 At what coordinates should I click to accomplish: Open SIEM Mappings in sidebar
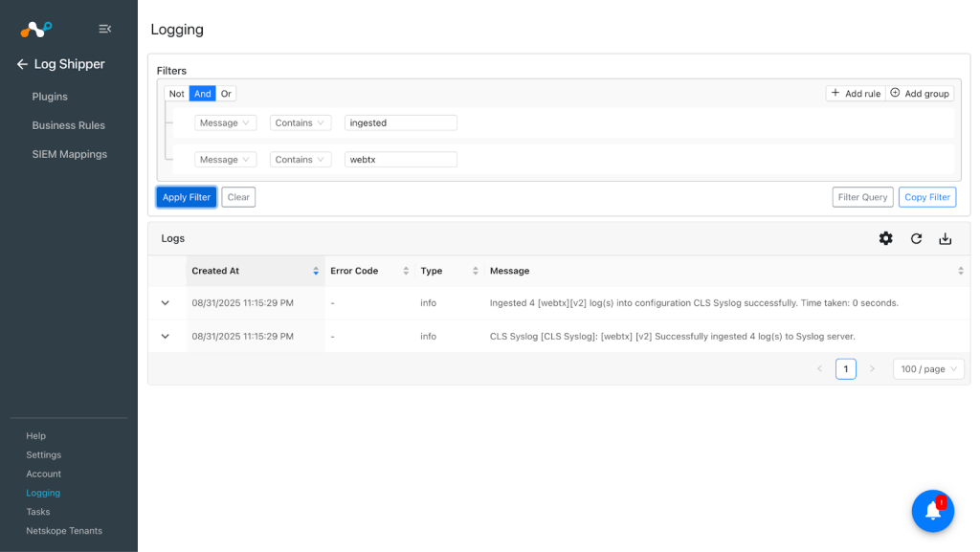pos(69,154)
